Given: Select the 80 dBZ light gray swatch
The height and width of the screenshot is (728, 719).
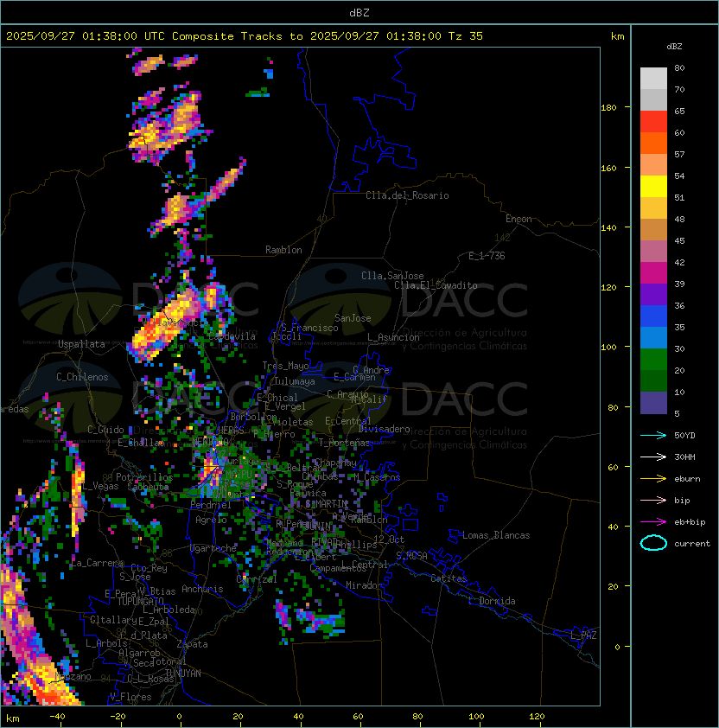Looking at the screenshot, I should click(x=653, y=79).
